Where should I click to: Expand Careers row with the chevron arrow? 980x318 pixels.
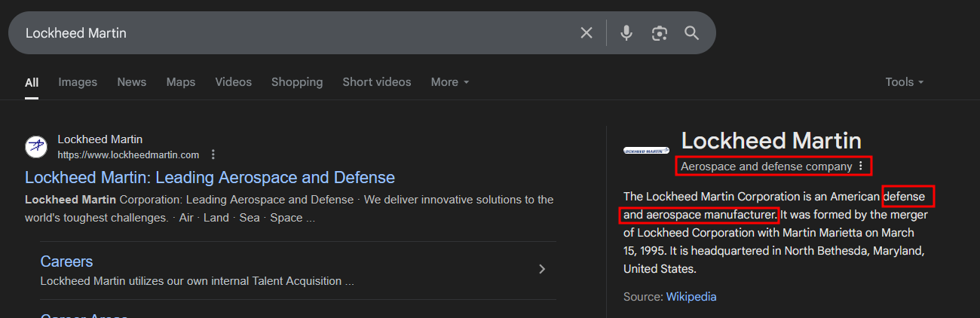coord(542,269)
